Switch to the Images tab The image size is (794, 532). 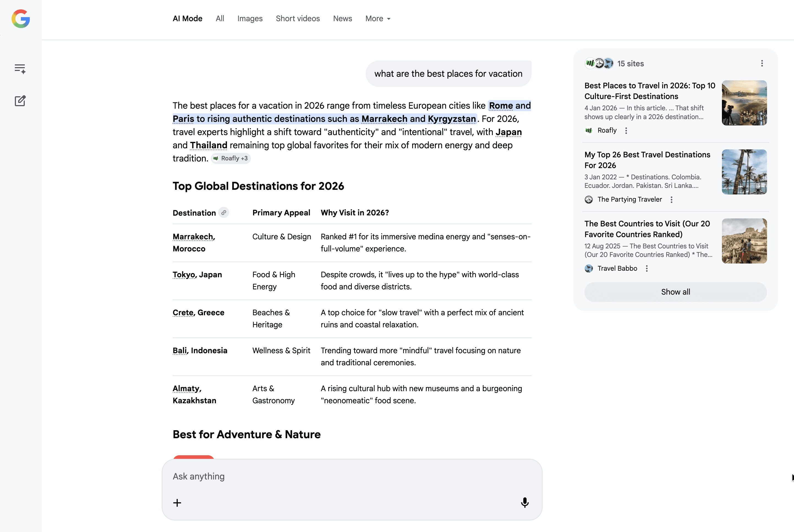[x=250, y=19]
